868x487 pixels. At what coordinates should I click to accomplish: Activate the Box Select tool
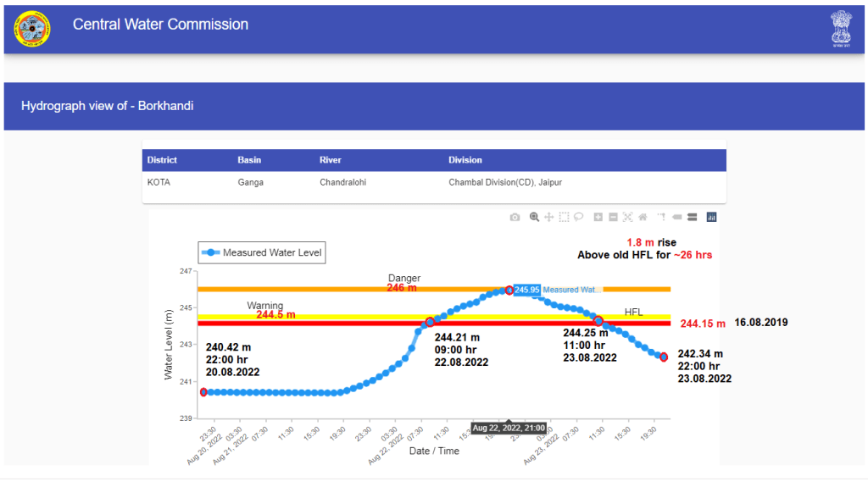[x=564, y=218]
